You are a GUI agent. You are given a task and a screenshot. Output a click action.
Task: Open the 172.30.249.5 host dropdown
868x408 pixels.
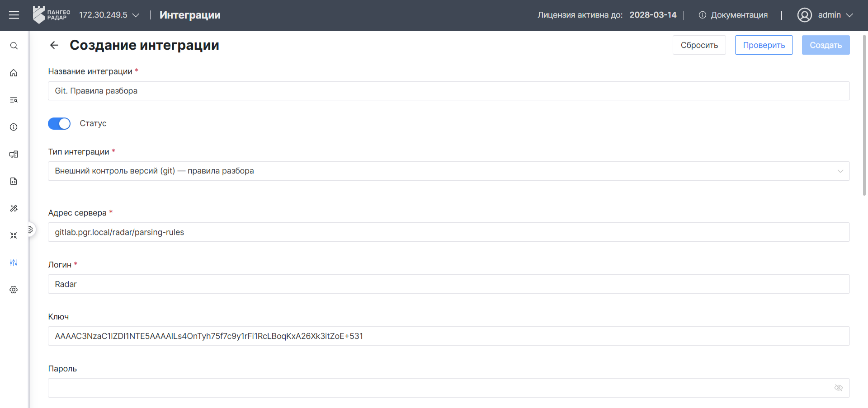109,15
